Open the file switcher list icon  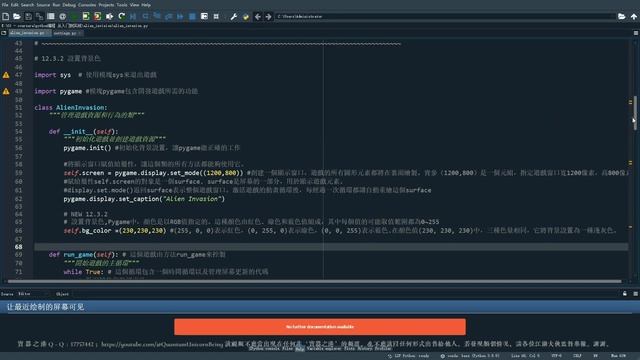coord(51,16)
